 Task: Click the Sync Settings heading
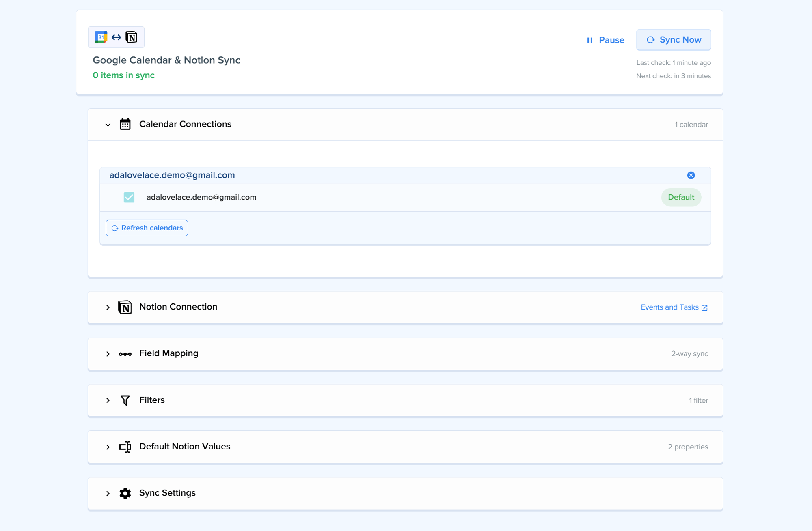pos(167,493)
